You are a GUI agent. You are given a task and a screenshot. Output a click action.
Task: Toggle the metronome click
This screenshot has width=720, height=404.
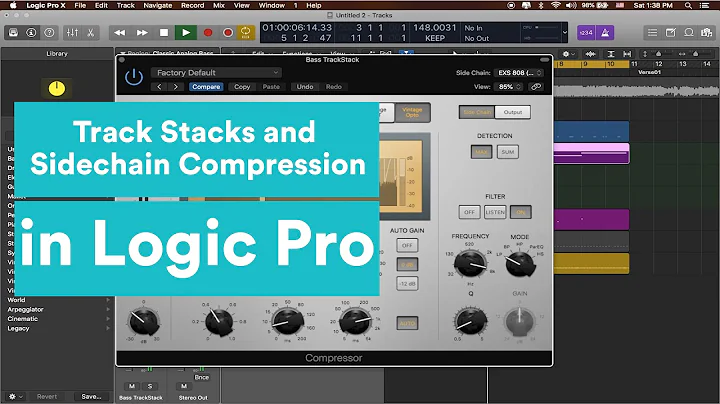[605, 33]
